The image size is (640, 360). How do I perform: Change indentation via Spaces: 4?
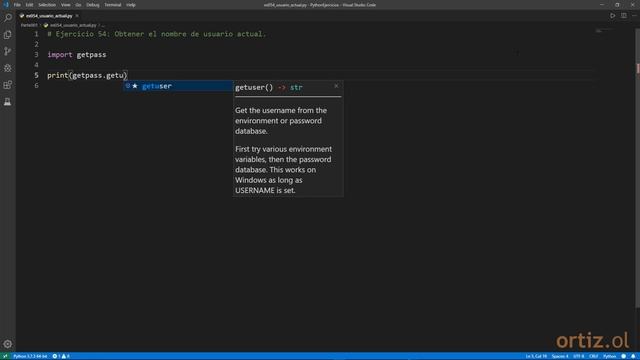(x=560, y=356)
